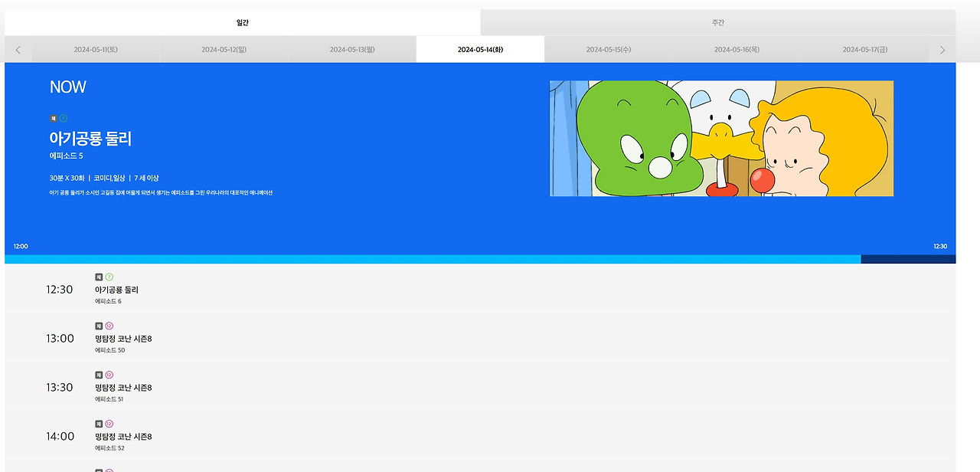
Task: Open 명탐정 코난 시즌8 at 14:00
Action: (x=123, y=437)
